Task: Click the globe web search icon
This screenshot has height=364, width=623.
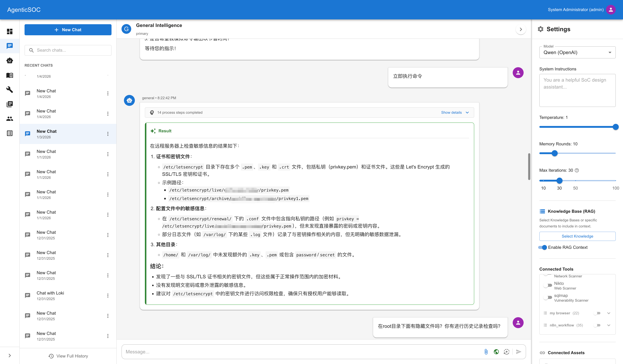Action: click(x=496, y=352)
